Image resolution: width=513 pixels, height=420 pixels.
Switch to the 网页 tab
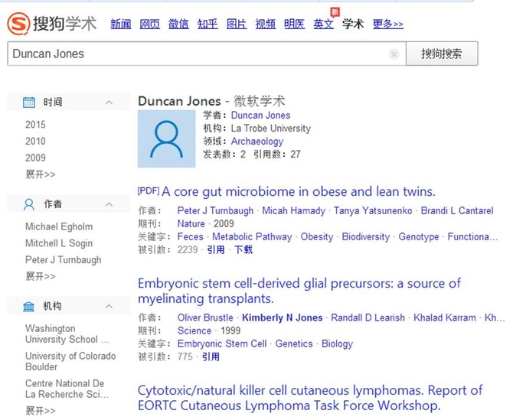[x=149, y=24]
